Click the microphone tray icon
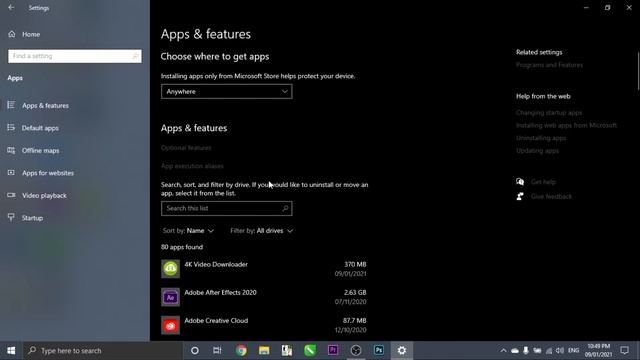 [x=526, y=351]
